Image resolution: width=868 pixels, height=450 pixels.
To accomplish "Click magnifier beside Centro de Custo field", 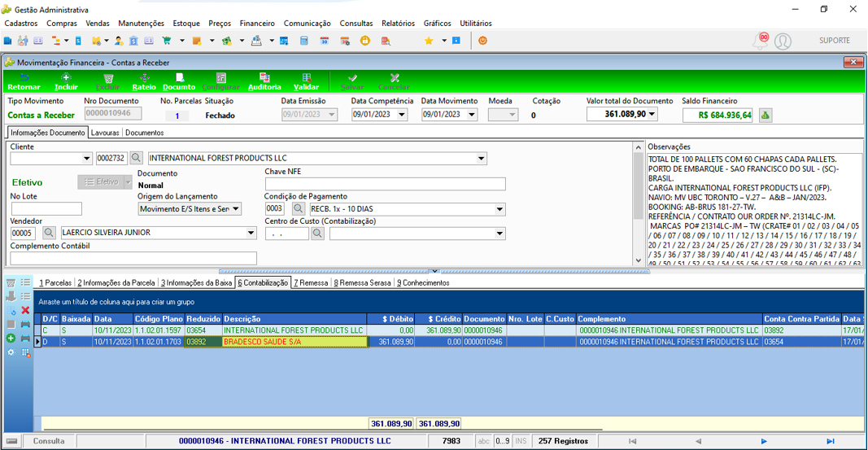I will [317, 234].
